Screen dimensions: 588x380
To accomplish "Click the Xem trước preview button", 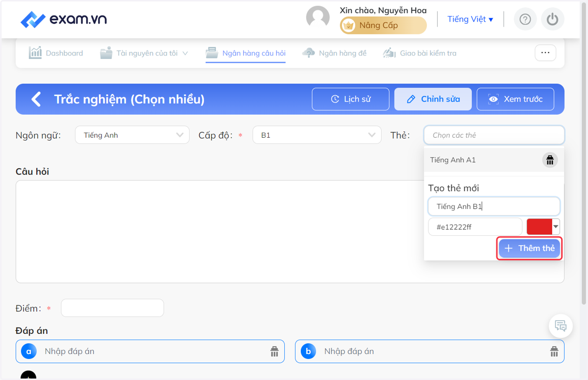I will (x=515, y=99).
